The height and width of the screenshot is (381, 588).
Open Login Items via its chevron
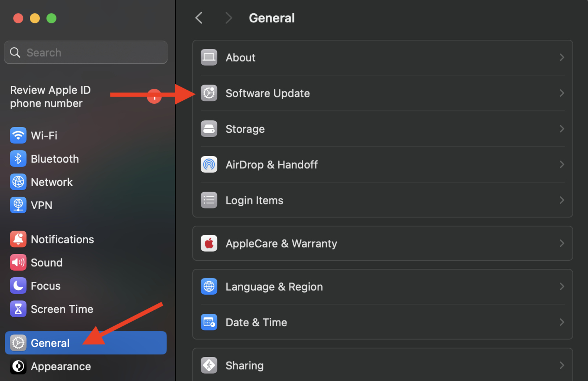[x=561, y=200]
